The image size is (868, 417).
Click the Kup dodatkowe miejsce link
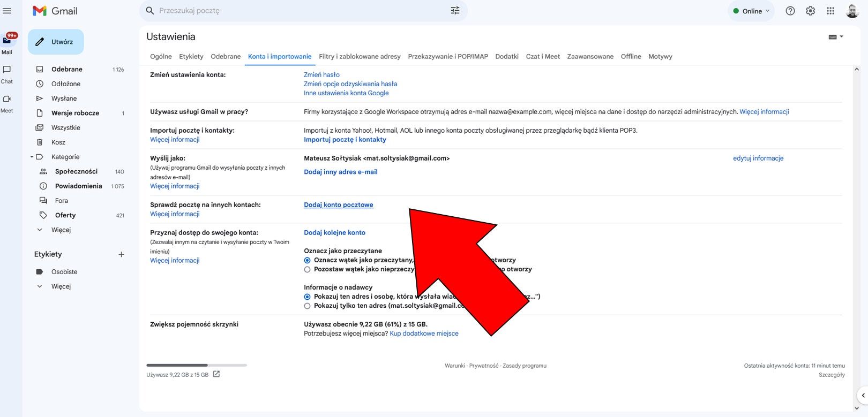[x=424, y=333]
